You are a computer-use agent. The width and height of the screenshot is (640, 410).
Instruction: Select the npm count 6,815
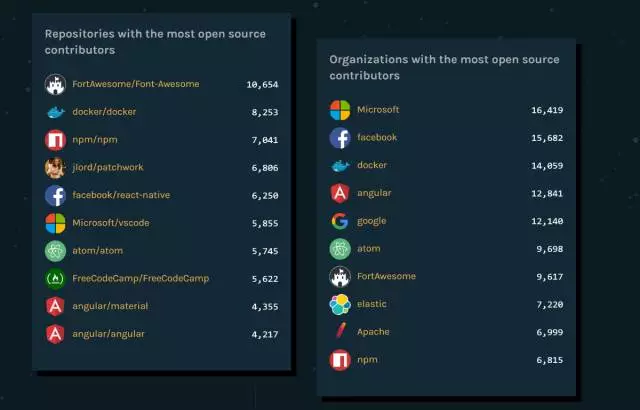[x=550, y=360]
